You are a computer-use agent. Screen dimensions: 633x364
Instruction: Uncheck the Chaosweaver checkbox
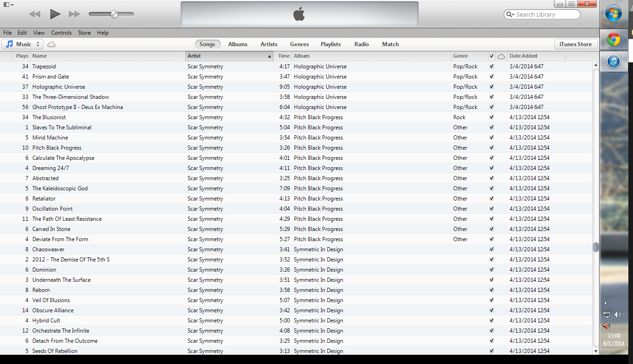tap(492, 249)
